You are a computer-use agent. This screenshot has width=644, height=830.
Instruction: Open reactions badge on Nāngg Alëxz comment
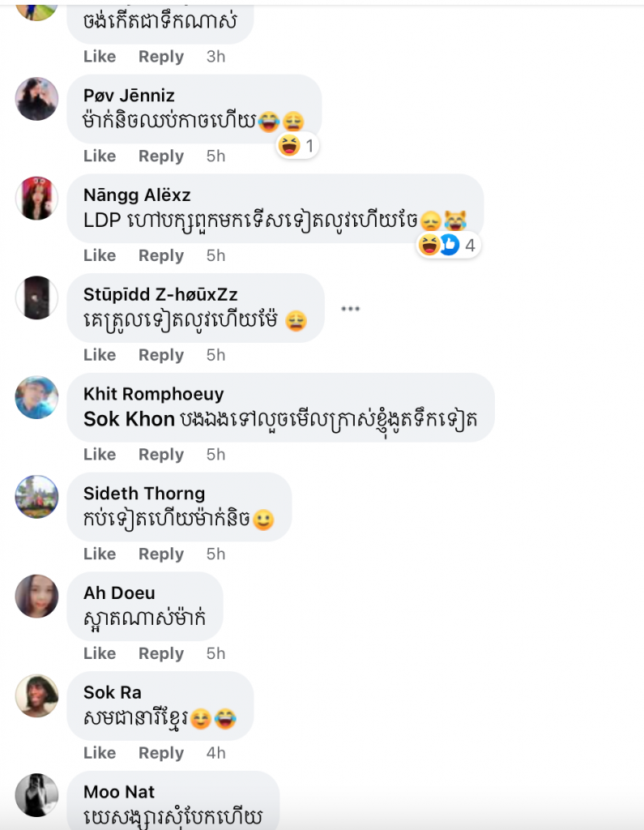(x=449, y=245)
